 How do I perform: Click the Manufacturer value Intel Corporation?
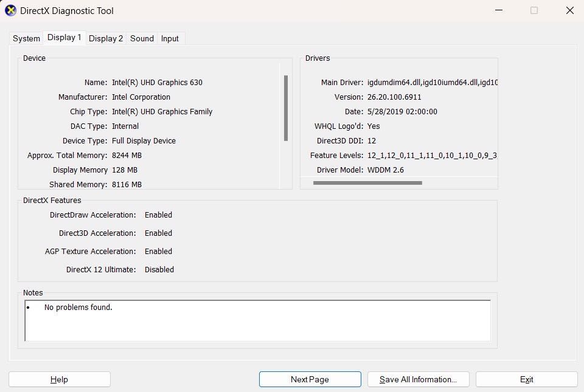pyautogui.click(x=141, y=97)
